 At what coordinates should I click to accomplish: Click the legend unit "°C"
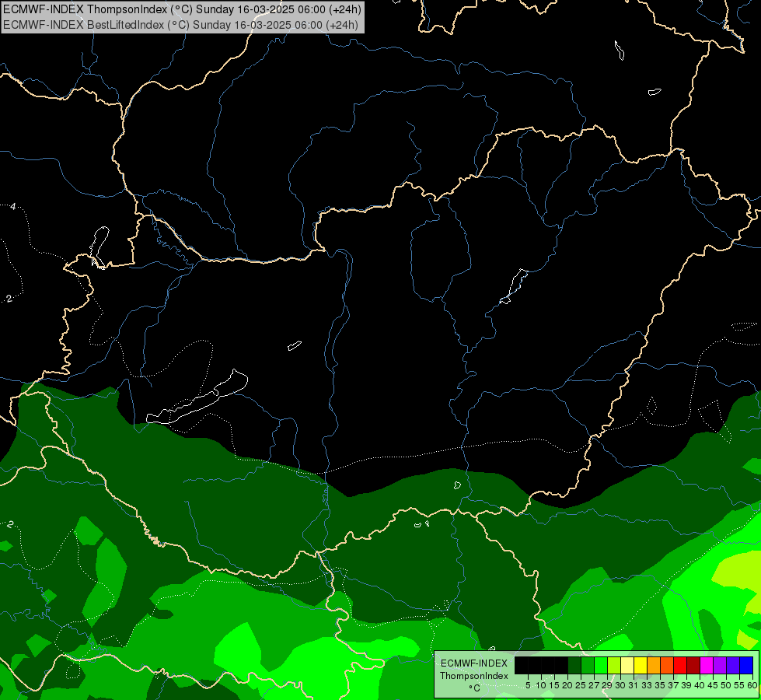coord(474,688)
